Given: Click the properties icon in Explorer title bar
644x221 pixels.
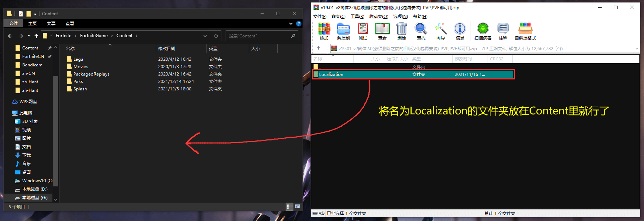Looking at the screenshot, I should (x=21, y=14).
